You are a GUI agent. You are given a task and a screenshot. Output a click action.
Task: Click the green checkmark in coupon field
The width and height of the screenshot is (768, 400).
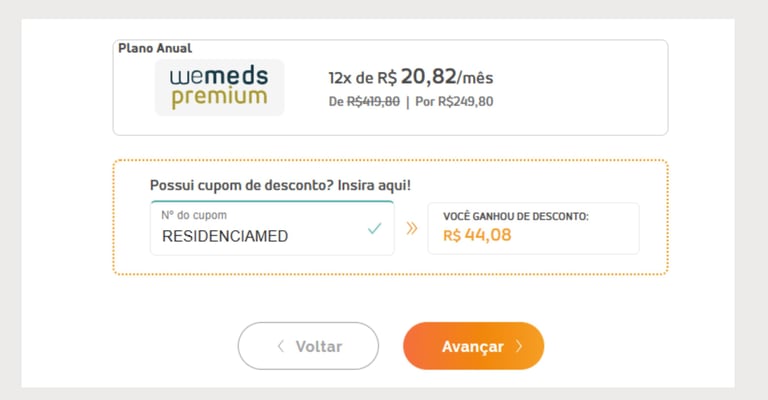pos(374,229)
